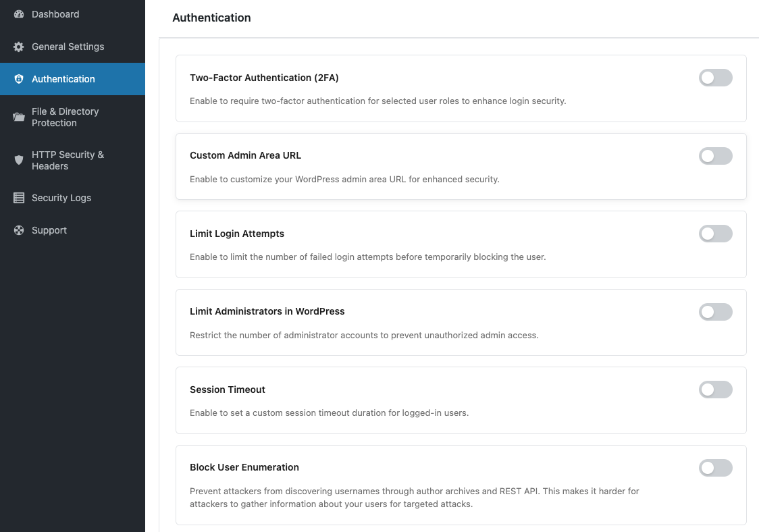Screen dimensions: 759x532
Task: Go to General Settings page
Action: point(68,47)
